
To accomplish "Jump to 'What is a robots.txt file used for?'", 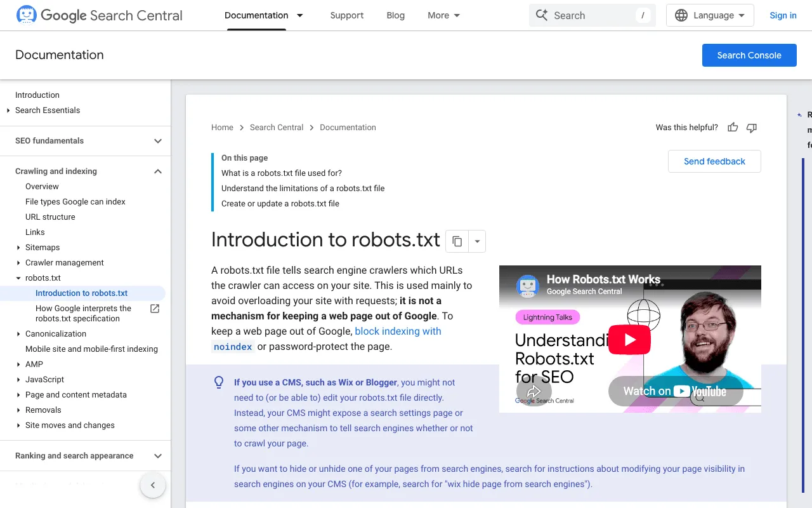I will (282, 173).
